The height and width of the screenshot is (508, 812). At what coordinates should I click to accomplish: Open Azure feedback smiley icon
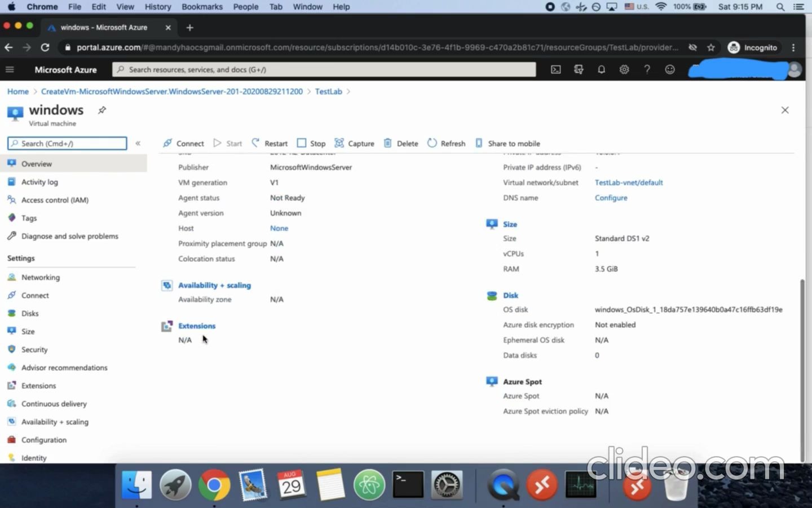tap(670, 69)
